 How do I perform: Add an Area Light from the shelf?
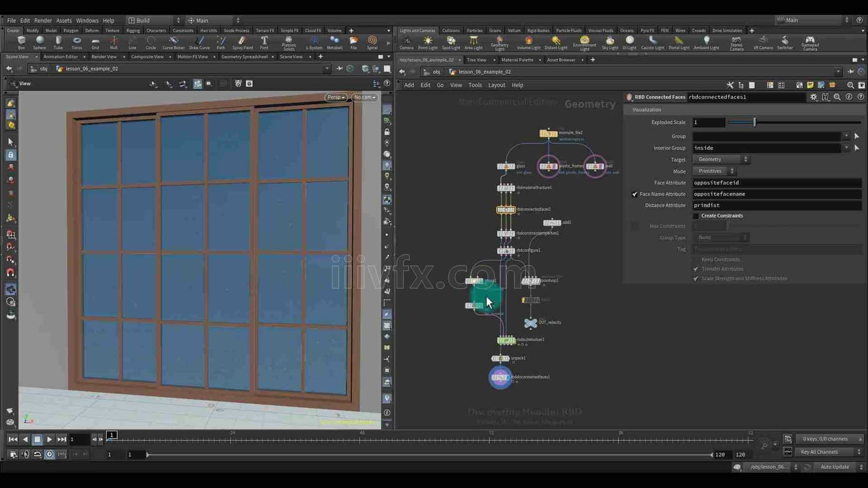[473, 43]
